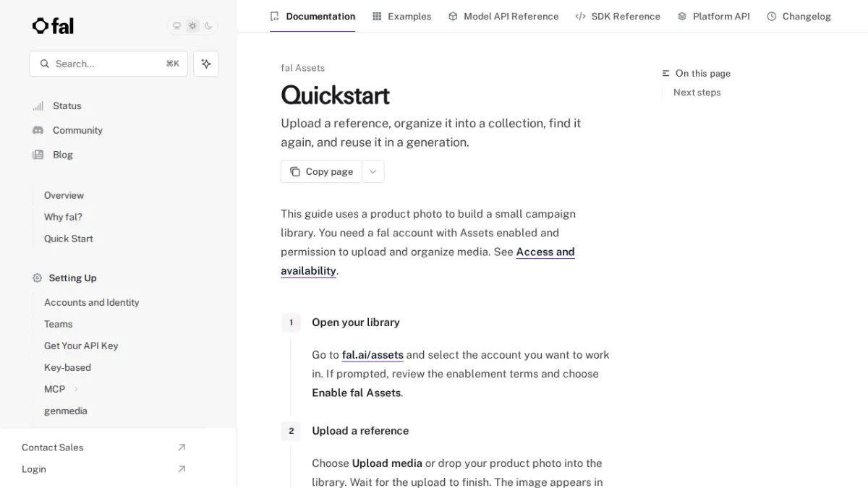The width and height of the screenshot is (868, 488).
Task: Click the fal logo
Action: coord(53,26)
